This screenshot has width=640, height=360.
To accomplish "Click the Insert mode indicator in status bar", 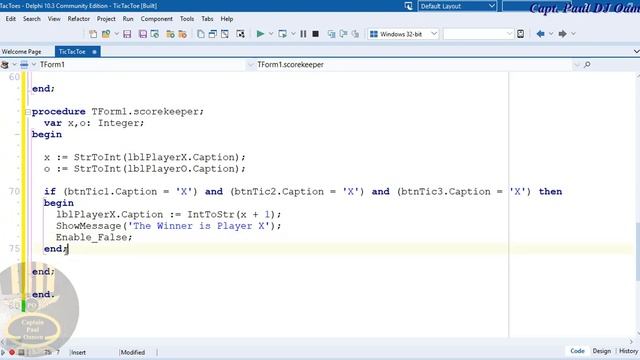I will pos(78,352).
